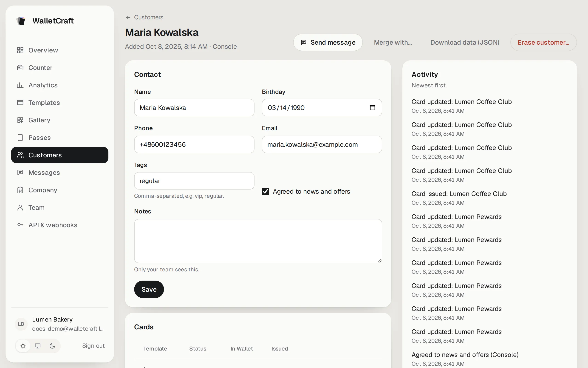Click the Status column header
Image resolution: width=588 pixels, height=368 pixels.
tap(198, 349)
